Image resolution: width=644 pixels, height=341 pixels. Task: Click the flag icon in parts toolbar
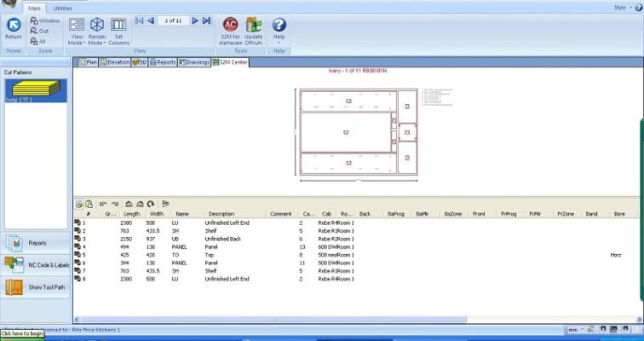click(x=165, y=204)
